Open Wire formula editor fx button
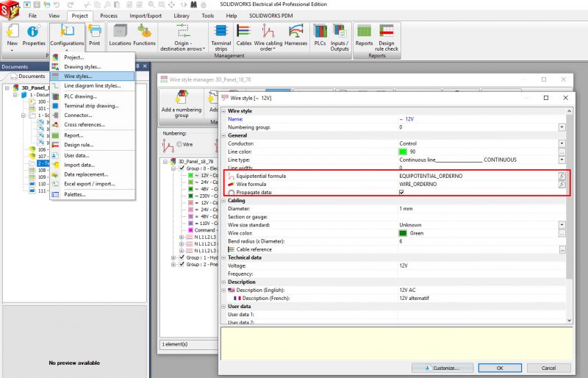Image resolution: width=588 pixels, height=378 pixels. click(x=562, y=185)
